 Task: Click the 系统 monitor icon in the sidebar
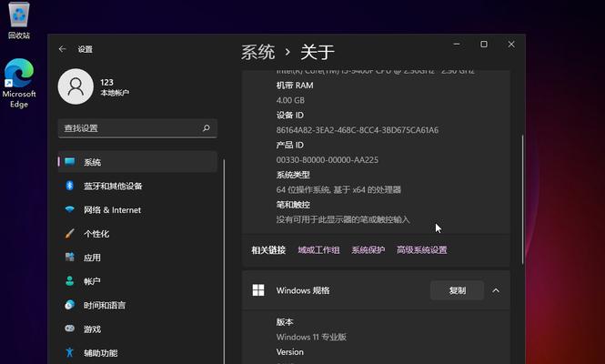70,162
